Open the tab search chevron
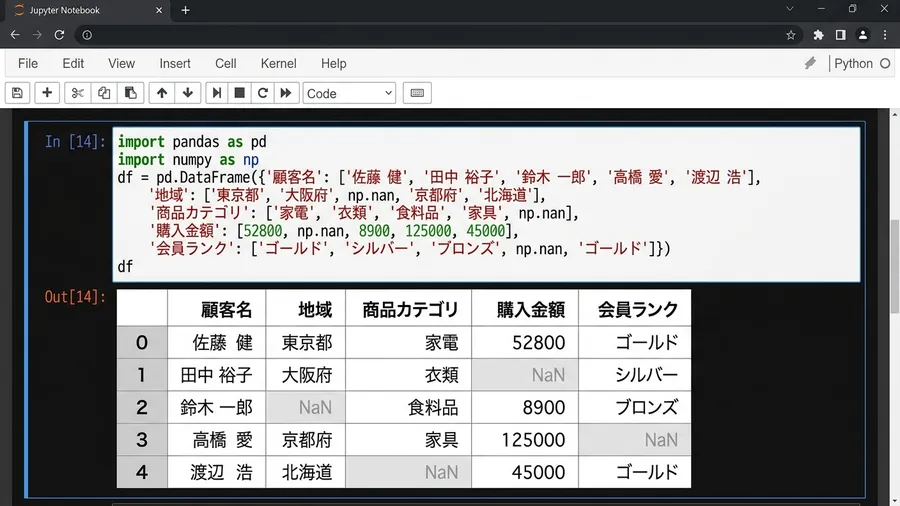900x506 pixels. point(790,9)
